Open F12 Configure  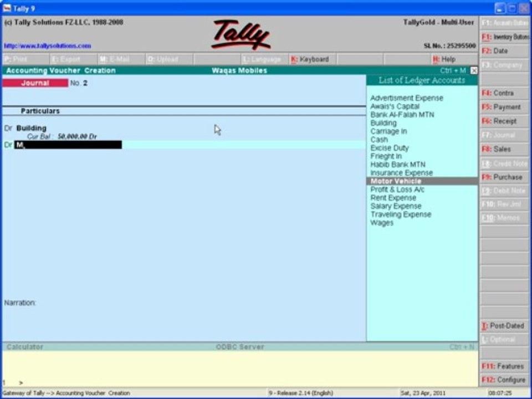click(x=505, y=380)
